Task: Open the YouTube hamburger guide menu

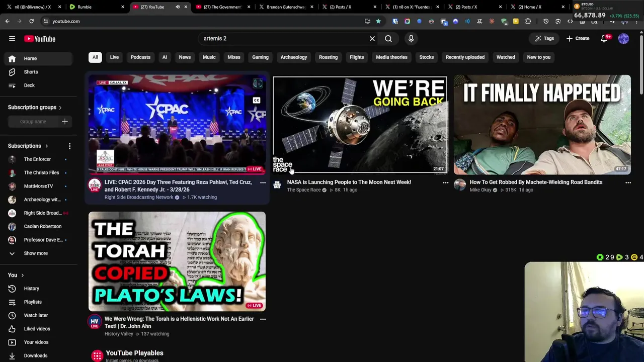Action: (12, 39)
